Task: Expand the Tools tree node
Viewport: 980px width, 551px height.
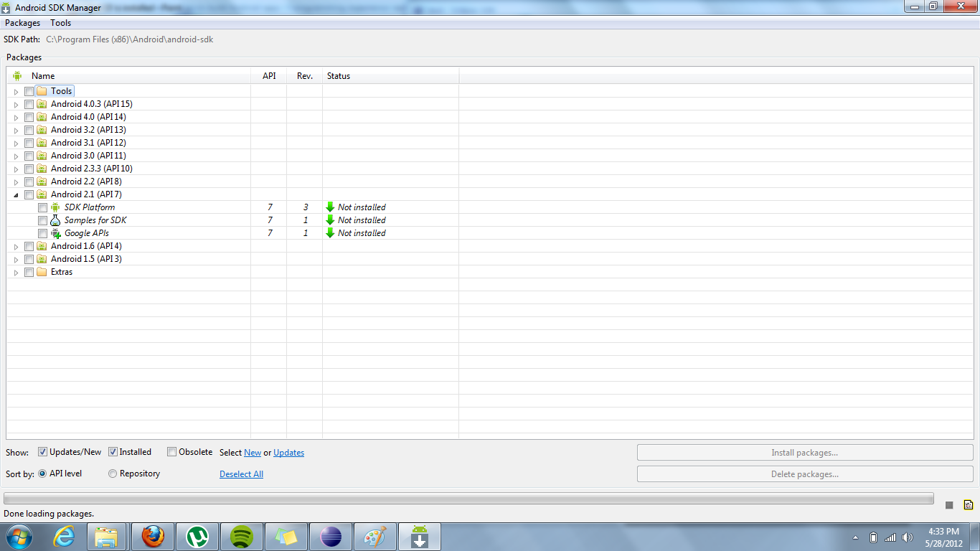Action: (16, 92)
